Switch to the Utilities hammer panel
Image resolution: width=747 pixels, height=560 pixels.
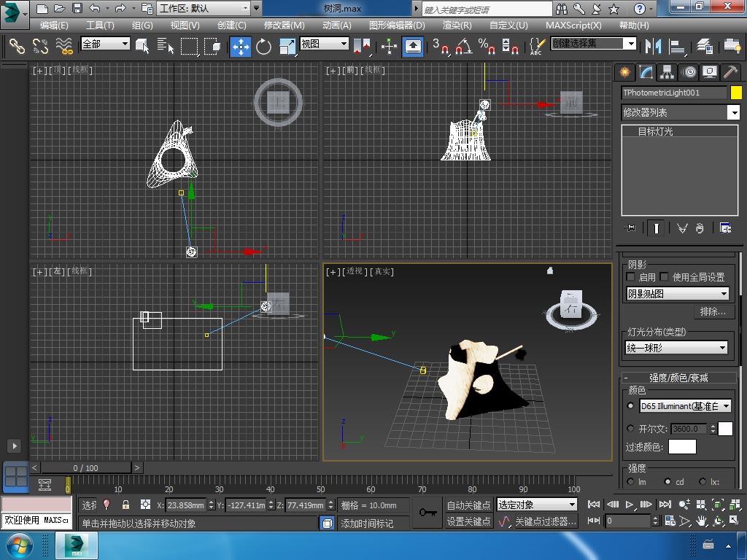coord(730,72)
